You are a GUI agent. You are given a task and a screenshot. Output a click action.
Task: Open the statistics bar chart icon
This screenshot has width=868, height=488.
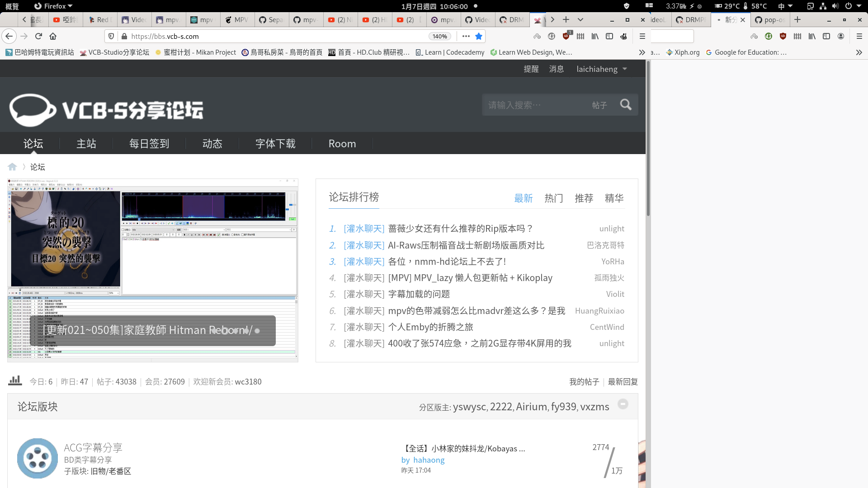click(x=15, y=380)
